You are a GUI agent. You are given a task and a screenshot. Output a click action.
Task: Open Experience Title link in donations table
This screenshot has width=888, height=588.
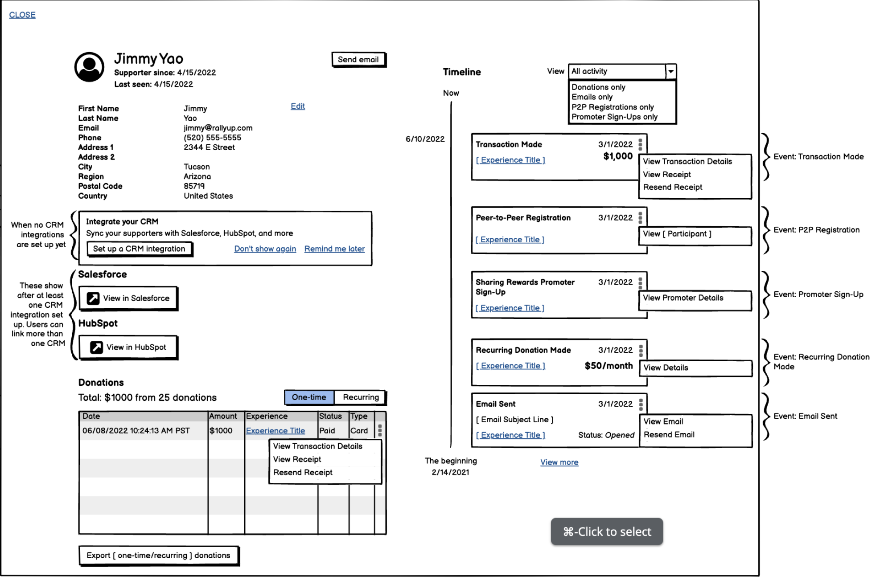pos(275,431)
